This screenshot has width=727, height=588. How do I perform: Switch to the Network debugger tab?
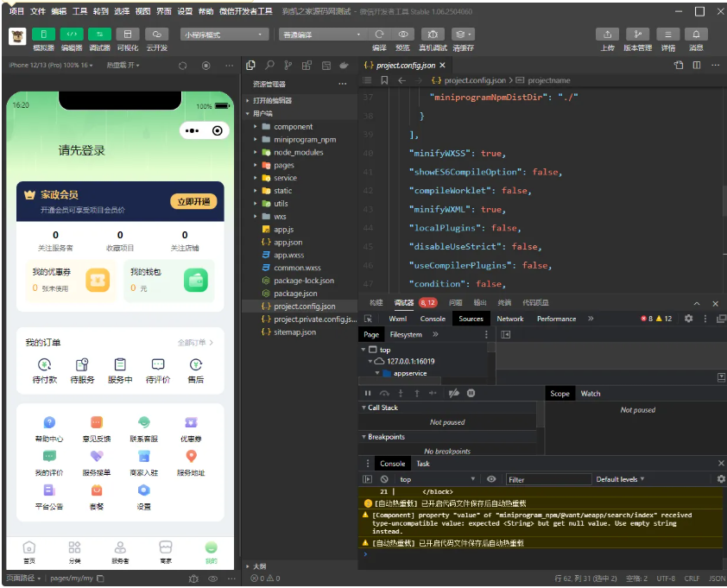click(510, 318)
